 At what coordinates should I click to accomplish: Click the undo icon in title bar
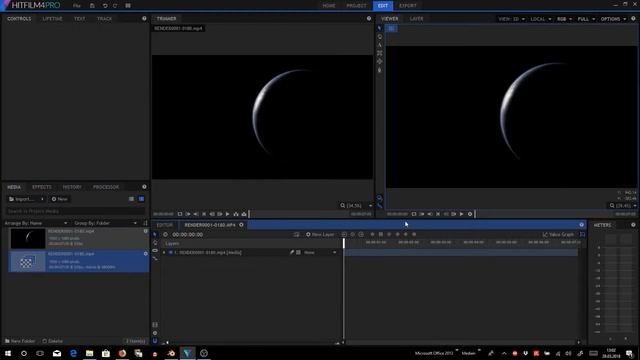pos(105,6)
